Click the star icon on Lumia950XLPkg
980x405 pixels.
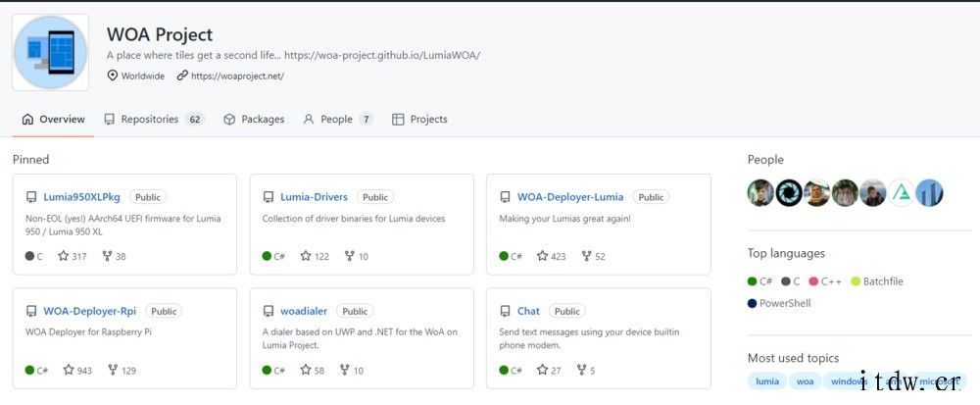click(x=64, y=256)
